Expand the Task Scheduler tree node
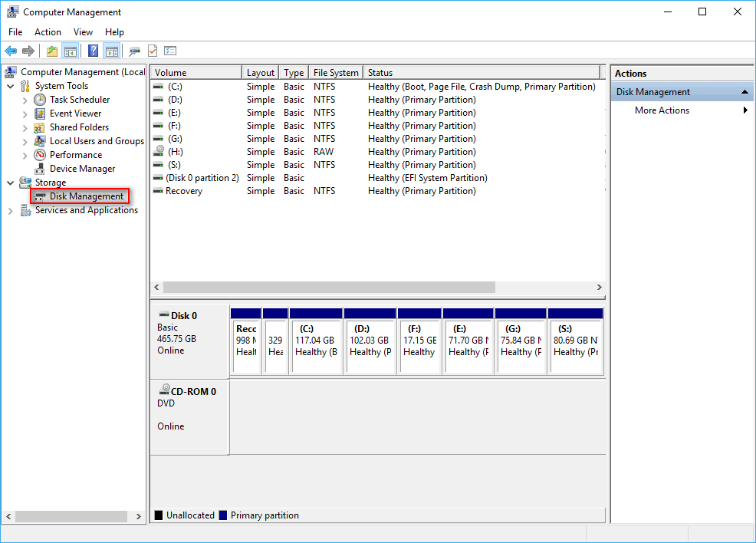This screenshot has width=756, height=543. click(x=25, y=100)
